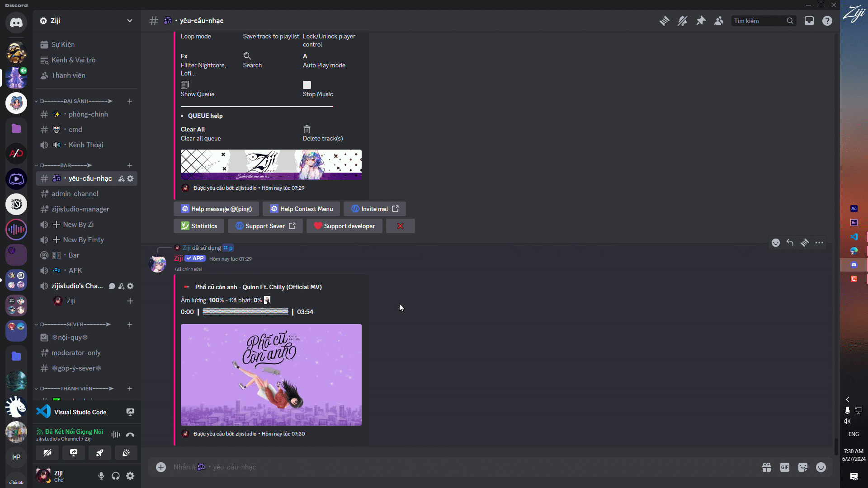This screenshot has height=488, width=868.
Task: Click song title Phố cũ còn anh link
Action: click(259, 287)
